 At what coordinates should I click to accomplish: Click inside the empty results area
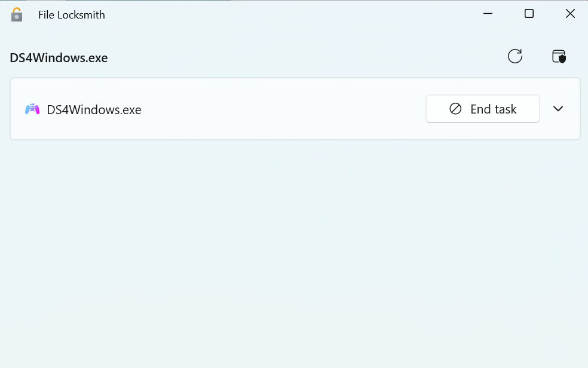(x=293, y=251)
